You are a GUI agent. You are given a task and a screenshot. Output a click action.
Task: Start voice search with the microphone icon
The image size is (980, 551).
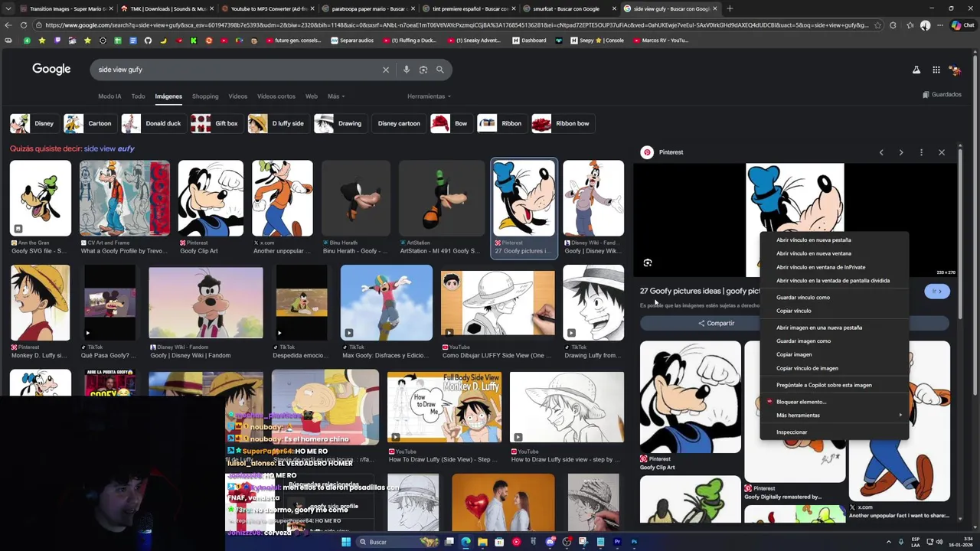point(407,70)
